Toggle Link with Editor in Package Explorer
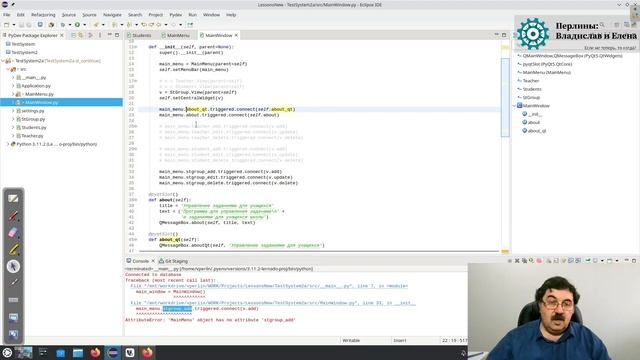640x360 pixels. (81, 36)
